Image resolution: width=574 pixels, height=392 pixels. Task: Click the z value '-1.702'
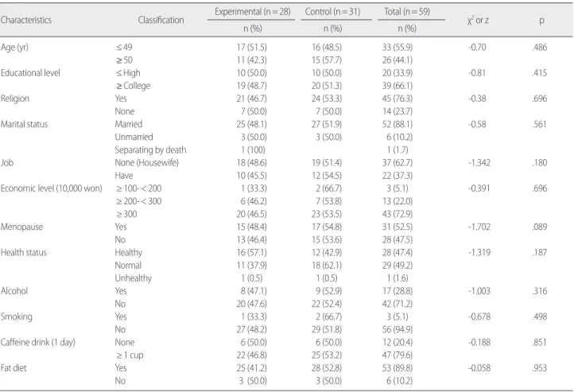(479, 227)
